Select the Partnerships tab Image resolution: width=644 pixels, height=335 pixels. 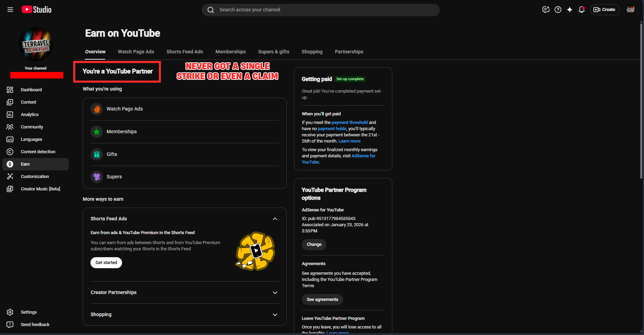[349, 52]
